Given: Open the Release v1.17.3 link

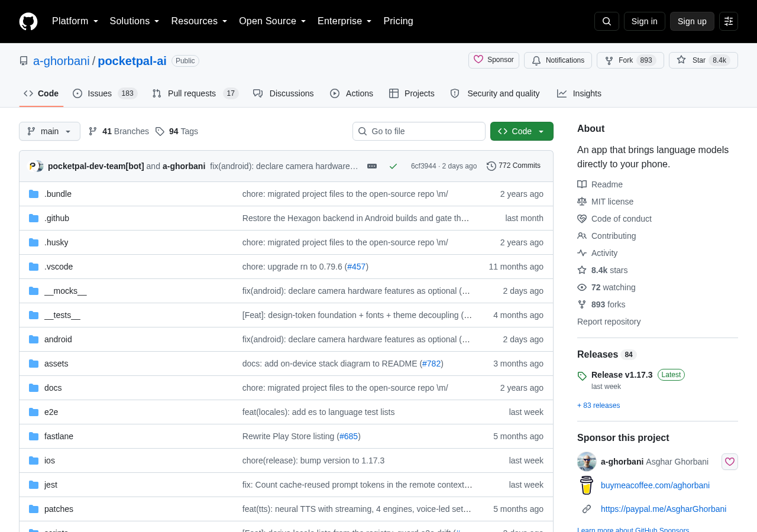Looking at the screenshot, I should tap(622, 375).
